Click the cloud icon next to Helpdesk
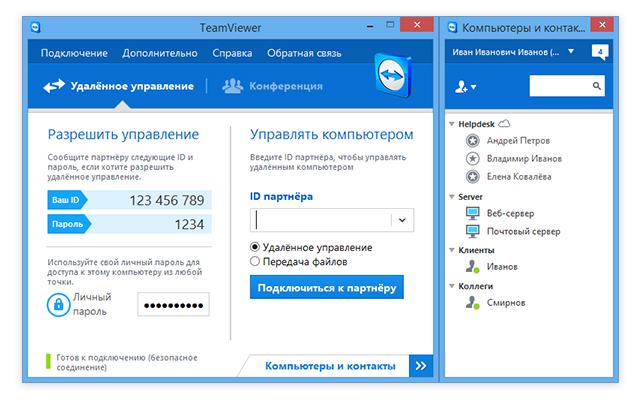 pos(505,123)
